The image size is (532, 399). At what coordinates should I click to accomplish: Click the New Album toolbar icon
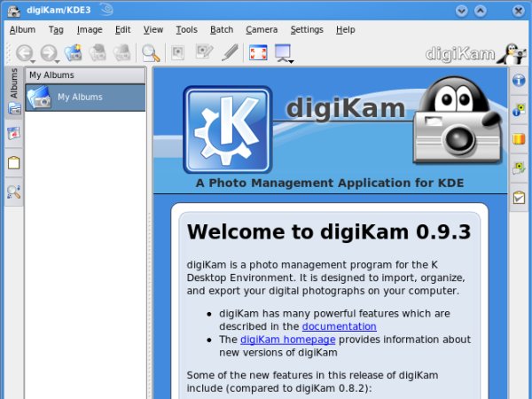tap(73, 53)
